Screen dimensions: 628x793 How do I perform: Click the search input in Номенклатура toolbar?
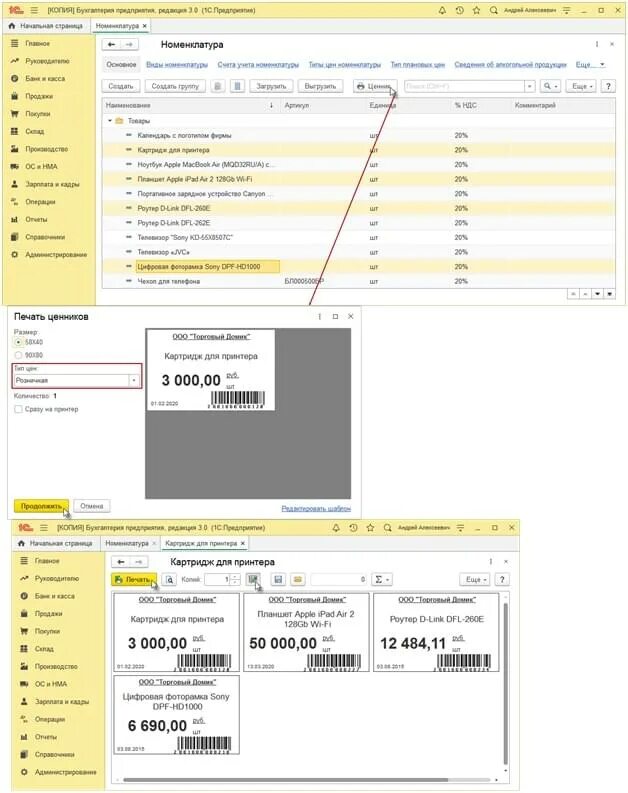tap(464, 86)
